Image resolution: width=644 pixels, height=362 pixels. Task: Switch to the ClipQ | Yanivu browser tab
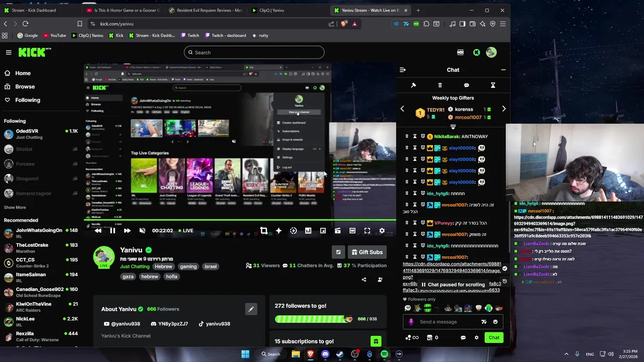(x=272, y=10)
